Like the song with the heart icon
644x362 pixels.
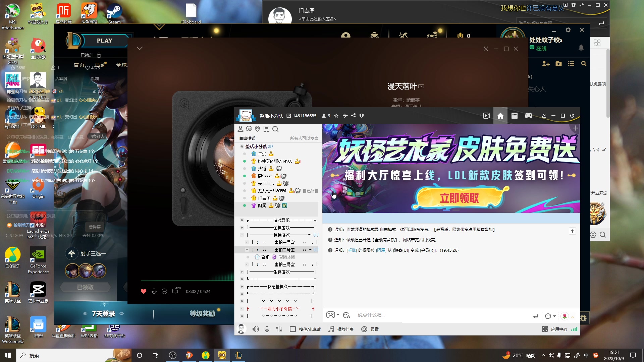pos(144,291)
